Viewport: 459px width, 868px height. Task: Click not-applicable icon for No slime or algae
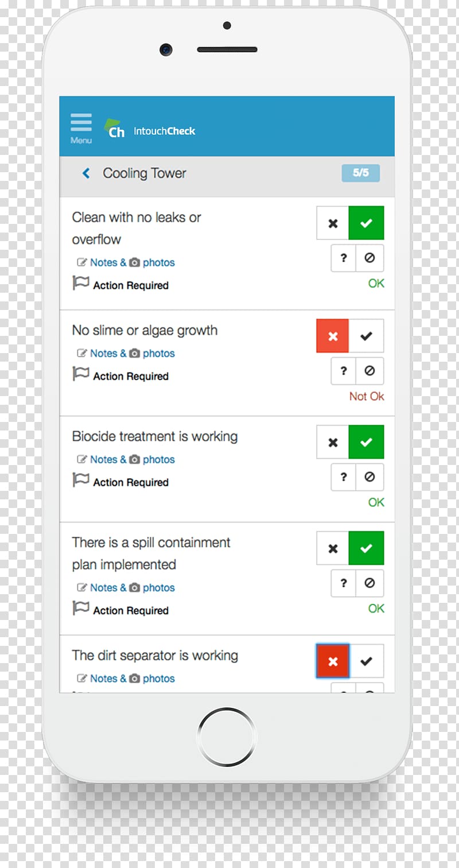pyautogui.click(x=370, y=371)
